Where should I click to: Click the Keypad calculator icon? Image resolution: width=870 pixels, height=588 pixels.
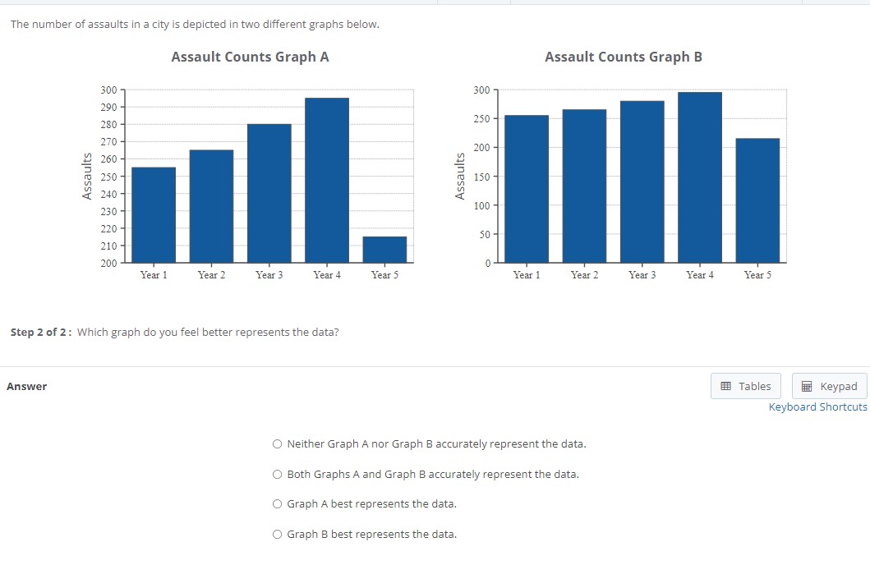click(x=808, y=386)
